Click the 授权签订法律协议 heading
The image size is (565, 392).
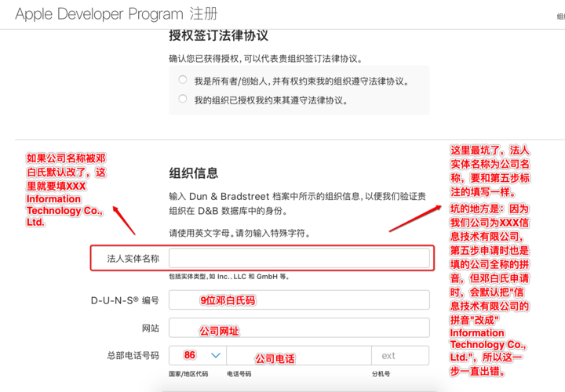coord(219,35)
